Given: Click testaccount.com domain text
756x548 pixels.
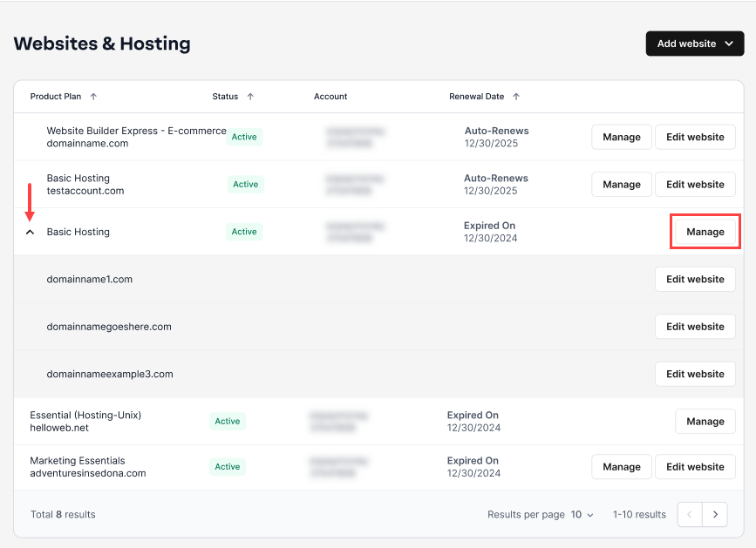Looking at the screenshot, I should click(85, 191).
